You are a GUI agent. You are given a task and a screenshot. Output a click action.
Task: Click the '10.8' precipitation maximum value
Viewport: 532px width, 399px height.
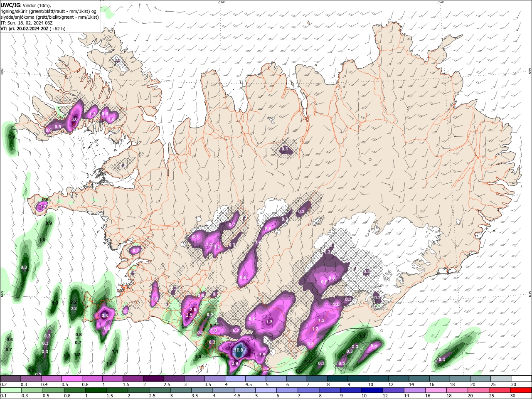[239, 350]
